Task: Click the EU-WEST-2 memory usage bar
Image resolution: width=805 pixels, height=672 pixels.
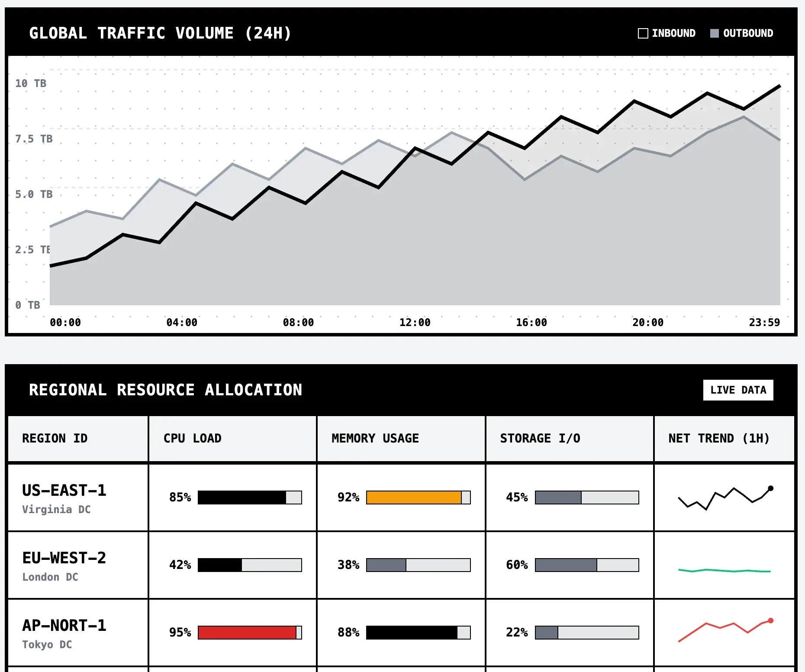Action: [418, 565]
